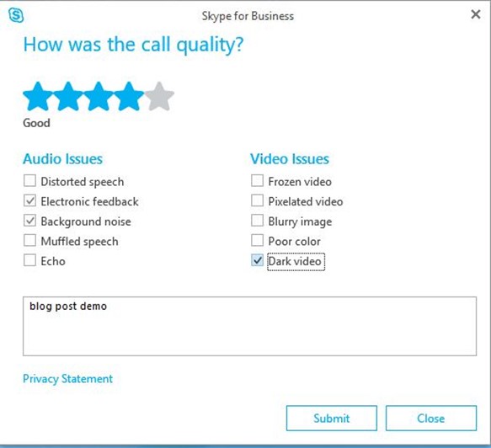Click into the comment box reading 'blog post demo'
Image resolution: width=491 pixels, height=448 pixels.
coord(249,326)
